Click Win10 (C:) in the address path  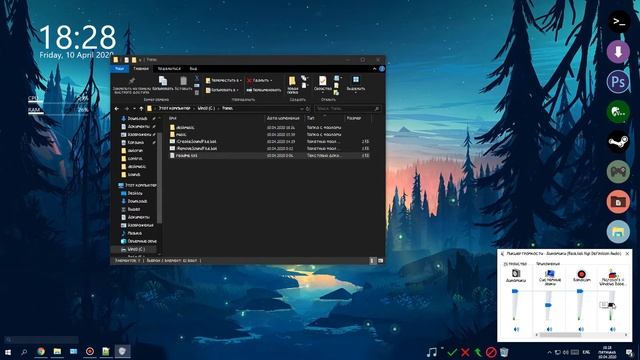tap(206, 109)
